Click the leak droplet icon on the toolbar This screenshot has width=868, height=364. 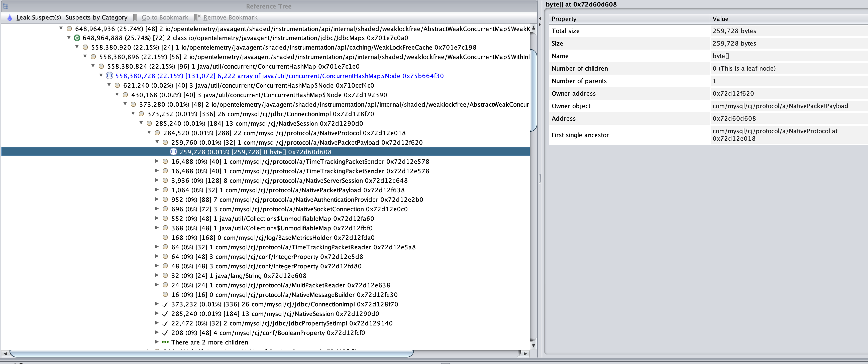coord(10,17)
